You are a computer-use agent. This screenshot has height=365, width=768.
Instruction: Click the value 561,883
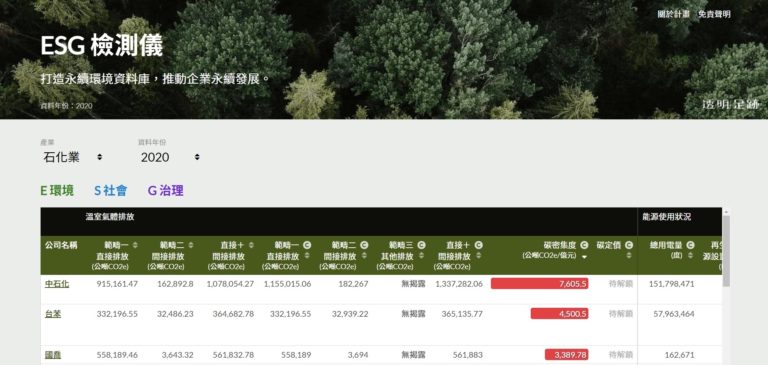point(468,355)
